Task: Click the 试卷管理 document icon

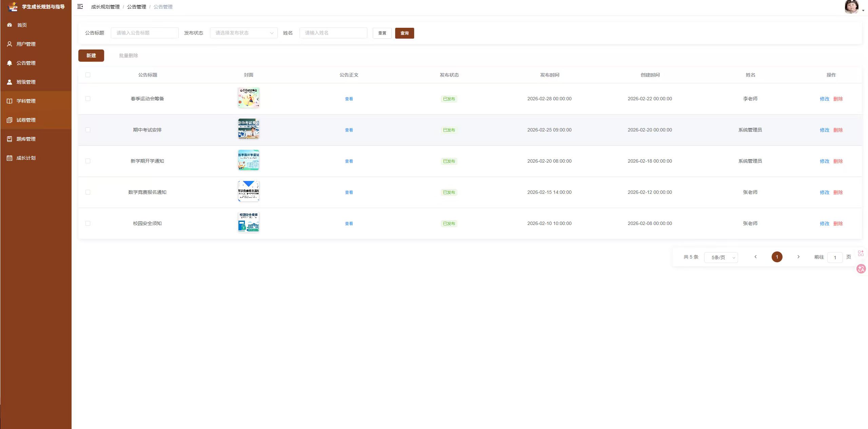Action: click(9, 120)
